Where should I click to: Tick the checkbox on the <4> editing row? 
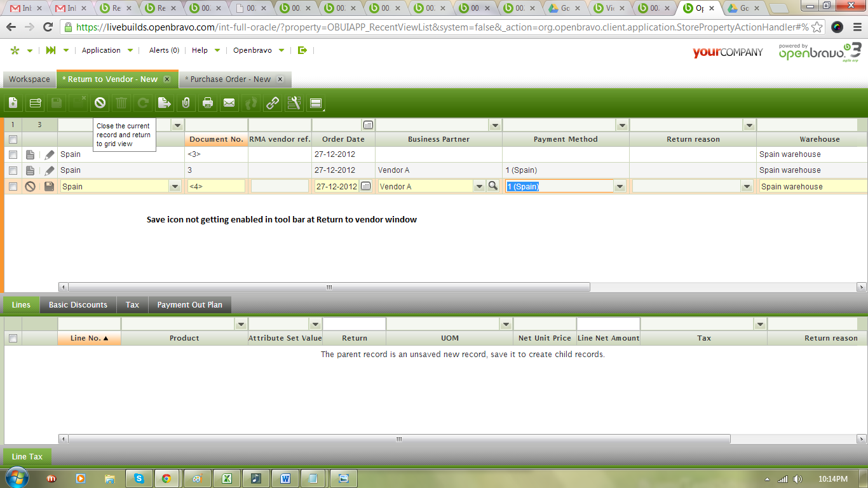(x=13, y=186)
